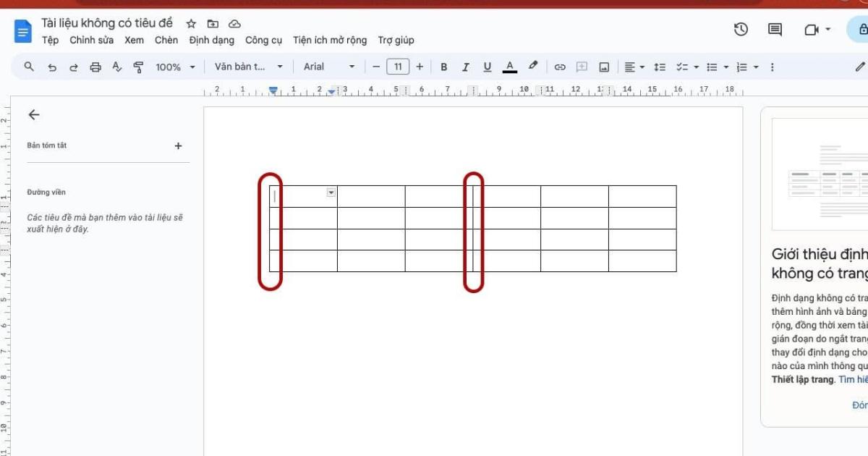
Task: Print the document via toolbar
Action: (x=95, y=66)
